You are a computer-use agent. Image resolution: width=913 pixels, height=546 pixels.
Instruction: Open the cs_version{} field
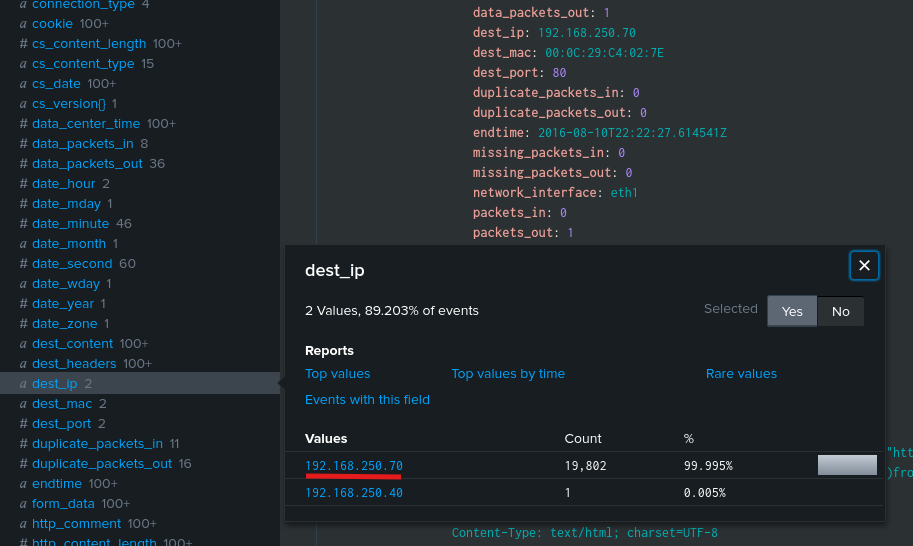pos(69,104)
